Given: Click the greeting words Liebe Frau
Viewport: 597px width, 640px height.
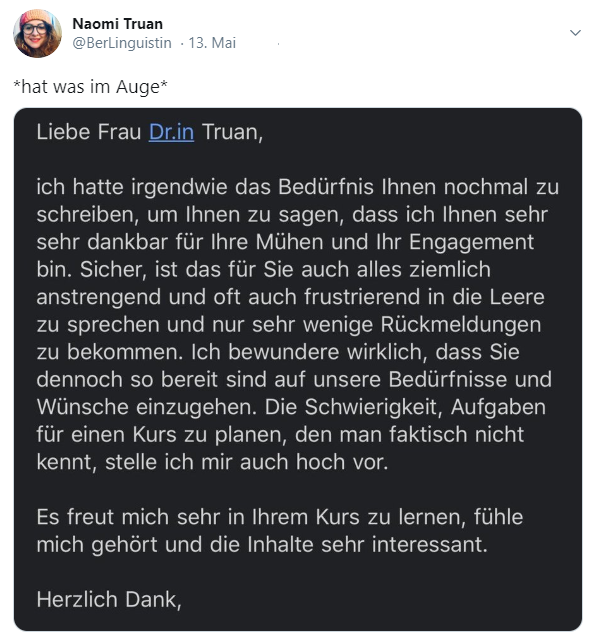Looking at the screenshot, I should point(89,132).
